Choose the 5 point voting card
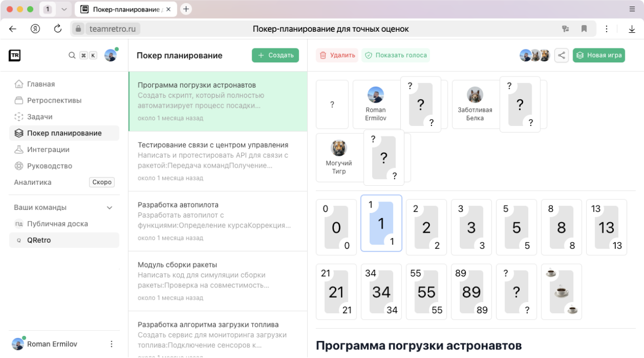The height and width of the screenshot is (358, 644). (516, 227)
